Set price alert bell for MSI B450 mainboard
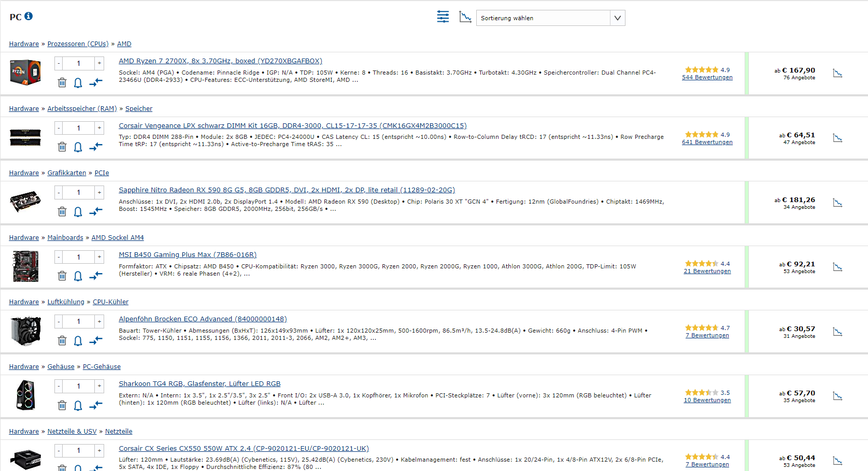The height and width of the screenshot is (471, 868). [x=78, y=276]
